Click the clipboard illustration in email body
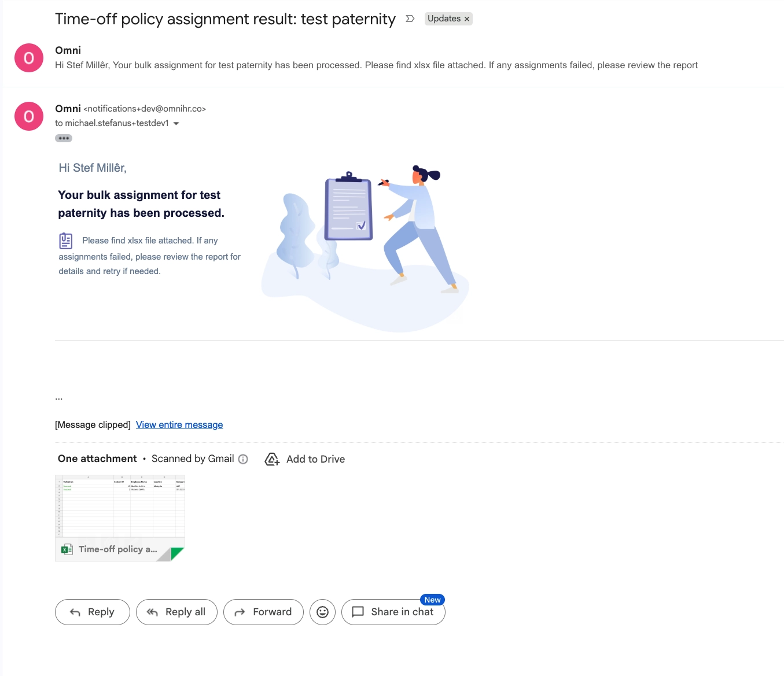This screenshot has height=676, width=784. 348,206
